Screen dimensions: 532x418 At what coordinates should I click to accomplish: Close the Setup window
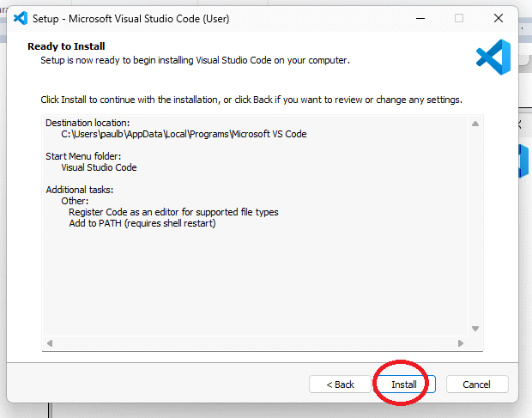[499, 18]
